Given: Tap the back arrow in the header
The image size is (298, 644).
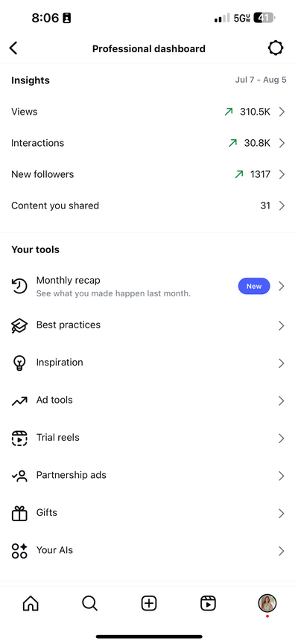Looking at the screenshot, I should click(x=13, y=48).
